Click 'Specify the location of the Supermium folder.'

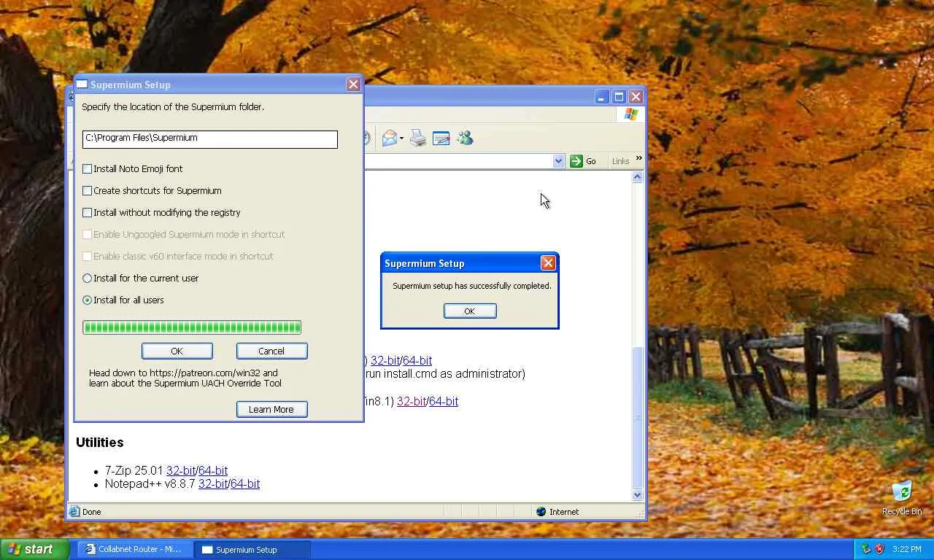click(x=173, y=106)
